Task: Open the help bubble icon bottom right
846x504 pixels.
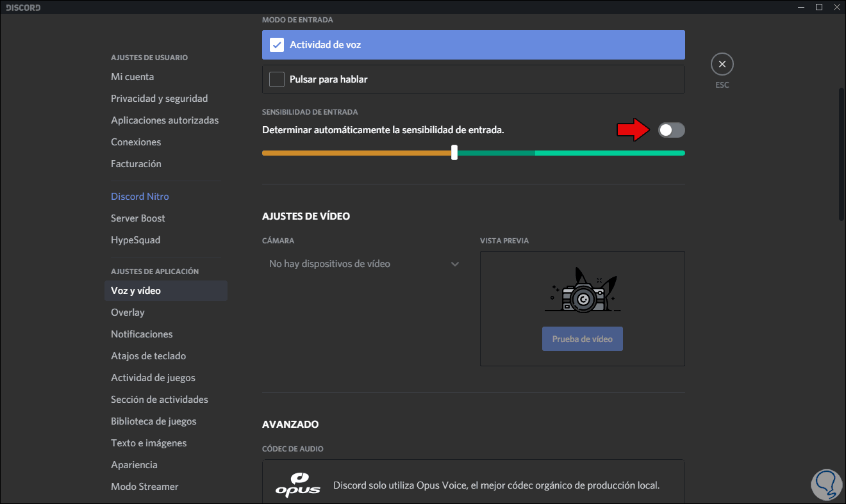Action: [x=826, y=485]
